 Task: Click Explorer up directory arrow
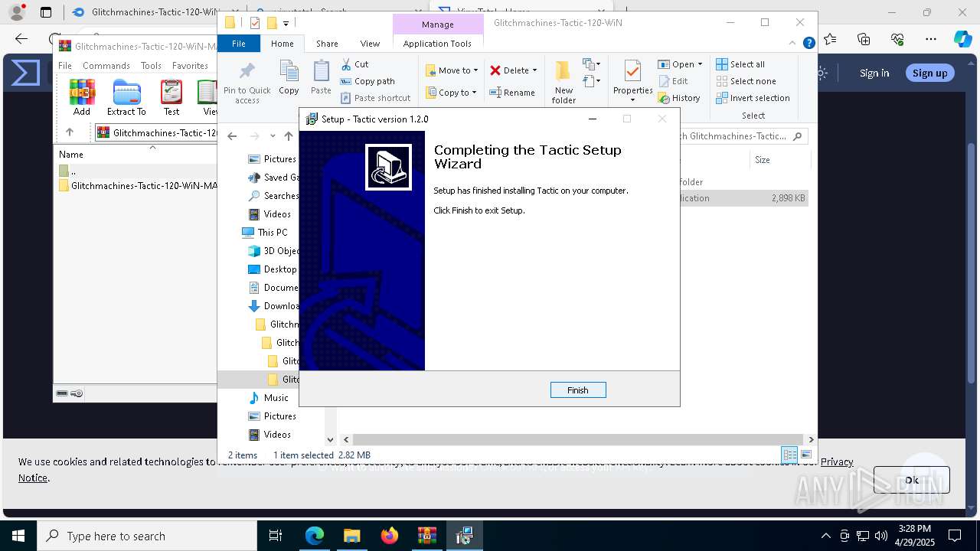(x=288, y=136)
